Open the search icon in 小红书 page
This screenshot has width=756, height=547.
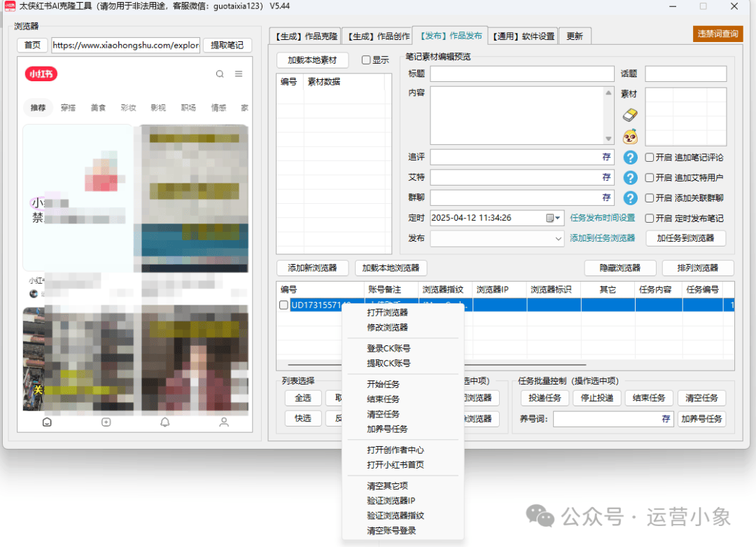click(x=220, y=74)
